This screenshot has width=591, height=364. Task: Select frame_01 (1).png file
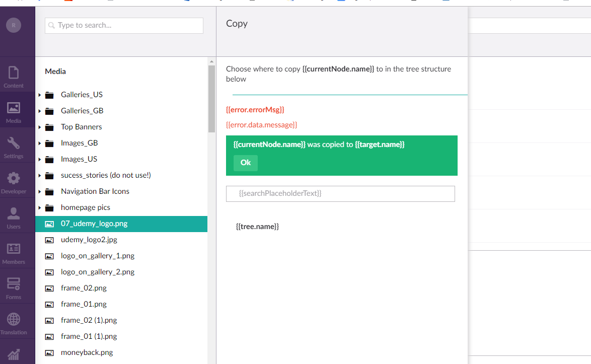pos(89,336)
